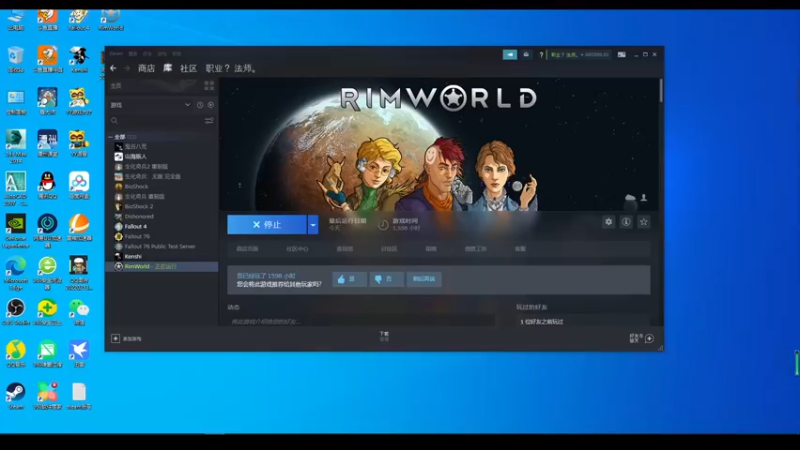Collapse the All games list section
Image resolution: width=800 pixels, height=450 pixels.
click(111, 137)
